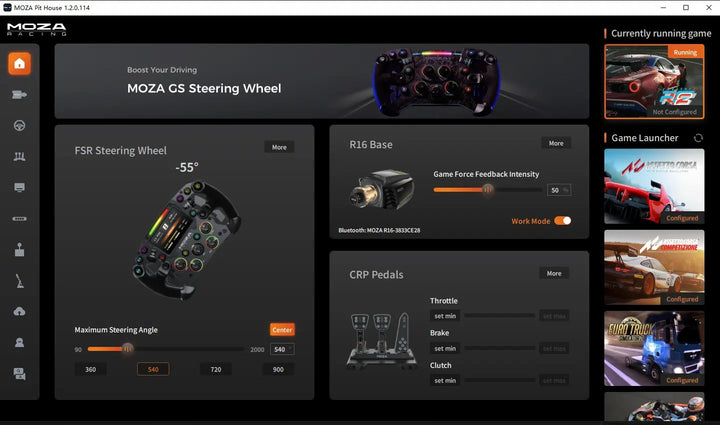
Task: Minimize the MOZA Pit House window
Action: [663, 8]
